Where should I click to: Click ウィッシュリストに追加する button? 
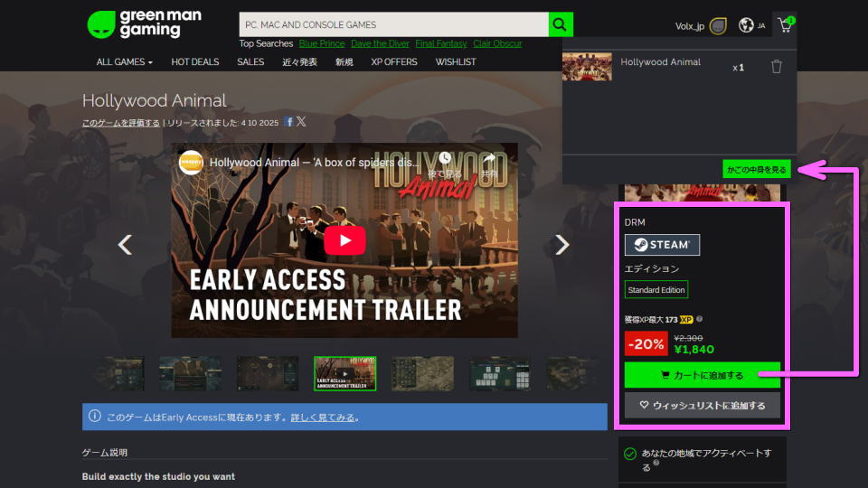[702, 406]
